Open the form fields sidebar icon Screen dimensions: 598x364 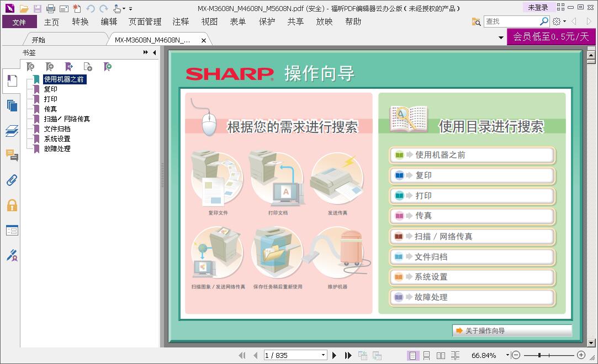pyautogui.click(x=12, y=231)
